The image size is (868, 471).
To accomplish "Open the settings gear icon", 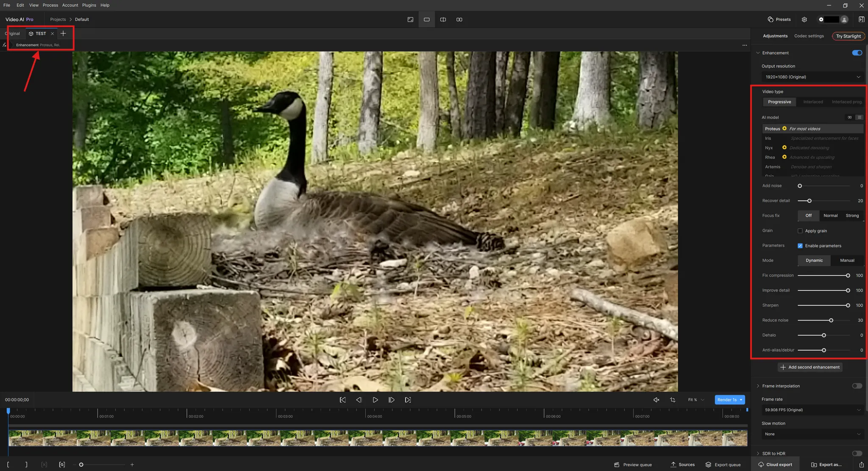I will tap(804, 19).
